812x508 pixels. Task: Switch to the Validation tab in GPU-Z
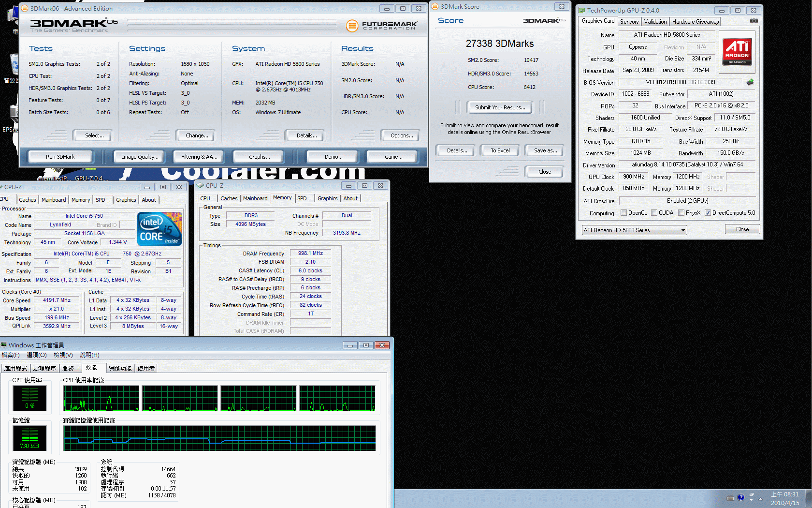point(655,22)
